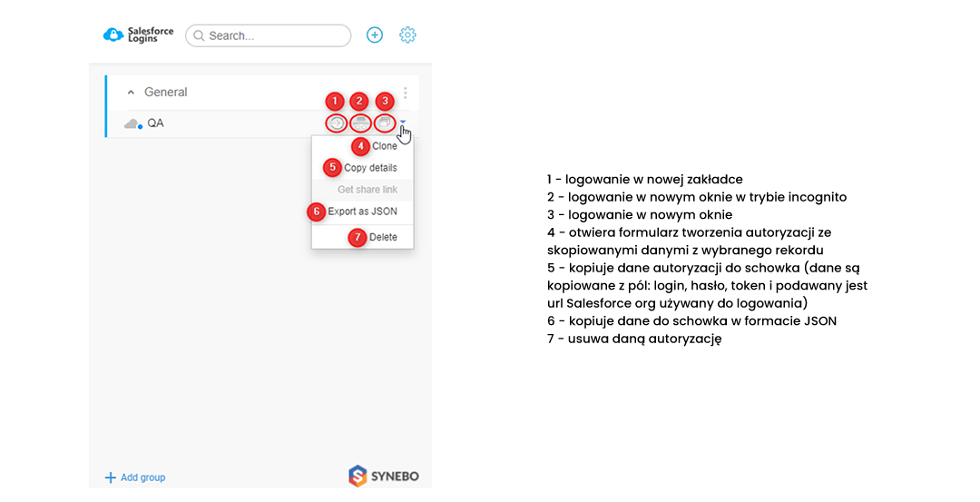Click the Add group link
Screen dimensions: 980x502
tap(135, 477)
